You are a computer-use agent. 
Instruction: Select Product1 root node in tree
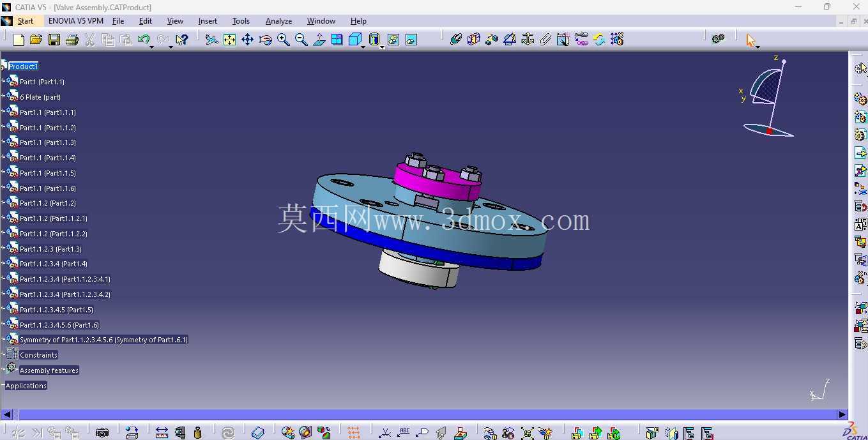(23, 66)
